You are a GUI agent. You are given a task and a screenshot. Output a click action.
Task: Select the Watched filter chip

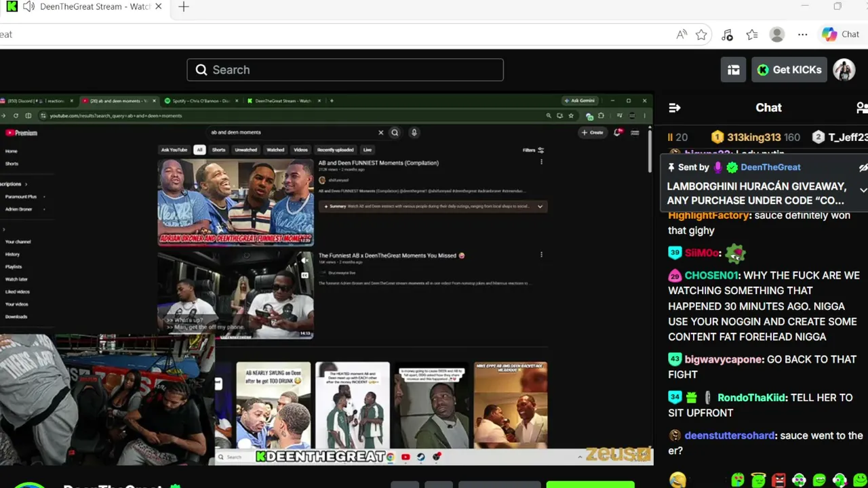[x=275, y=150]
